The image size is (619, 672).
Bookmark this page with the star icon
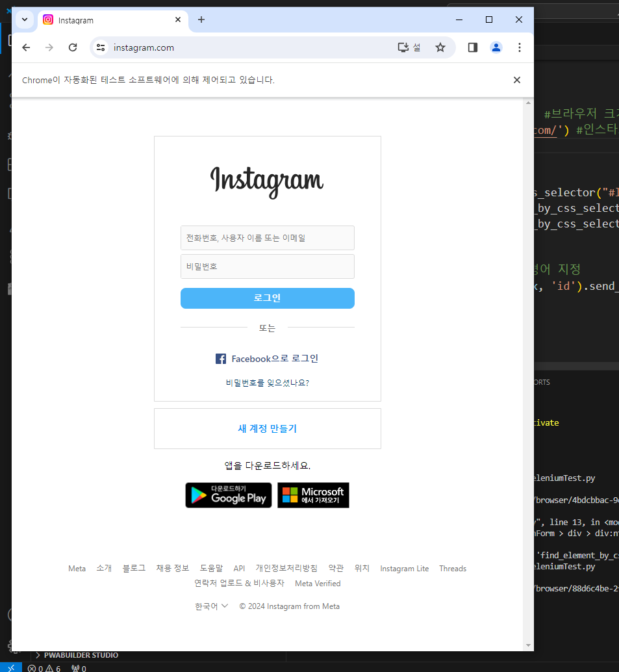coord(440,47)
